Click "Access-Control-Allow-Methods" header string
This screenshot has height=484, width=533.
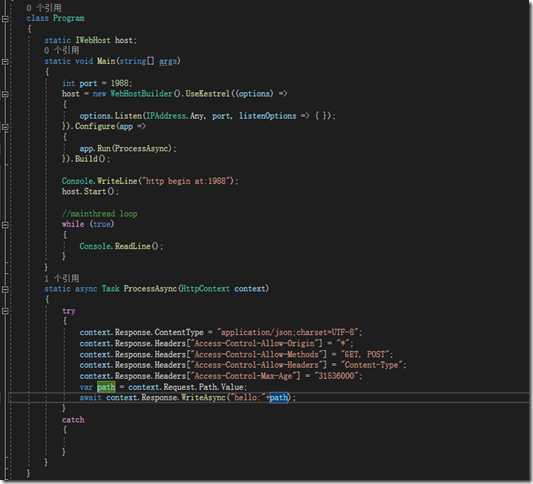click(257, 355)
